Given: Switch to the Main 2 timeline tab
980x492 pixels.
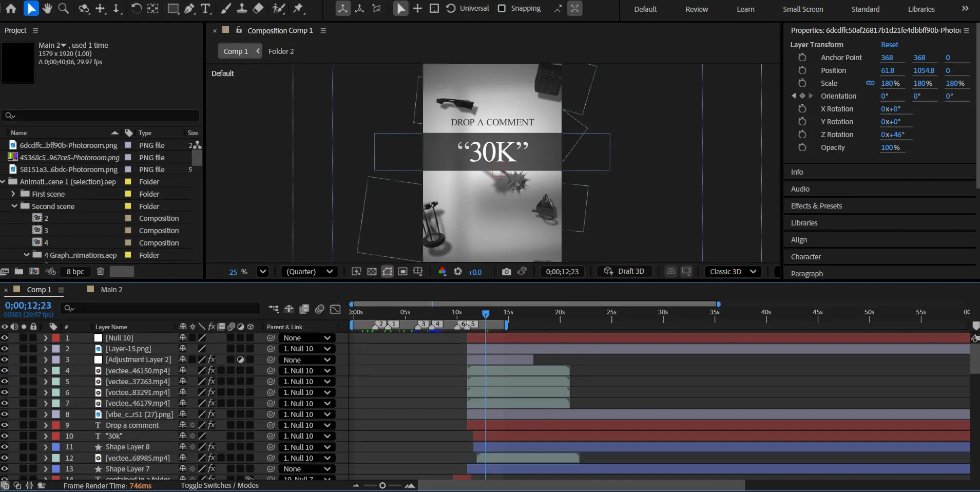Looking at the screenshot, I should click(111, 290).
